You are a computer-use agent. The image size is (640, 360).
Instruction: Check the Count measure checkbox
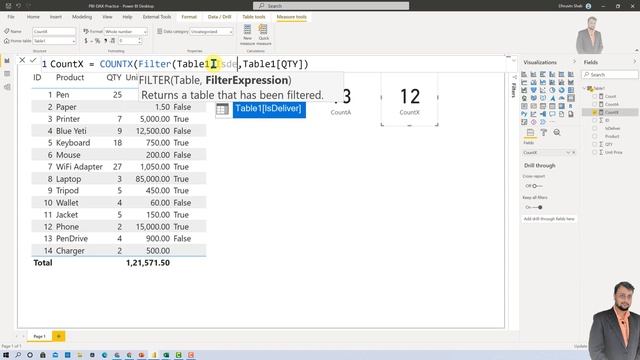click(x=594, y=96)
